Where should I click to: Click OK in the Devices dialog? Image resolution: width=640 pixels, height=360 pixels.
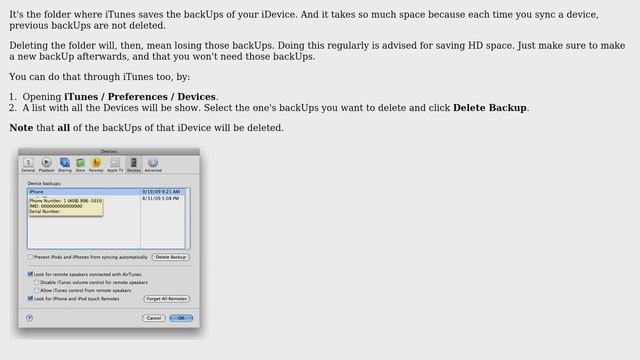[181, 318]
